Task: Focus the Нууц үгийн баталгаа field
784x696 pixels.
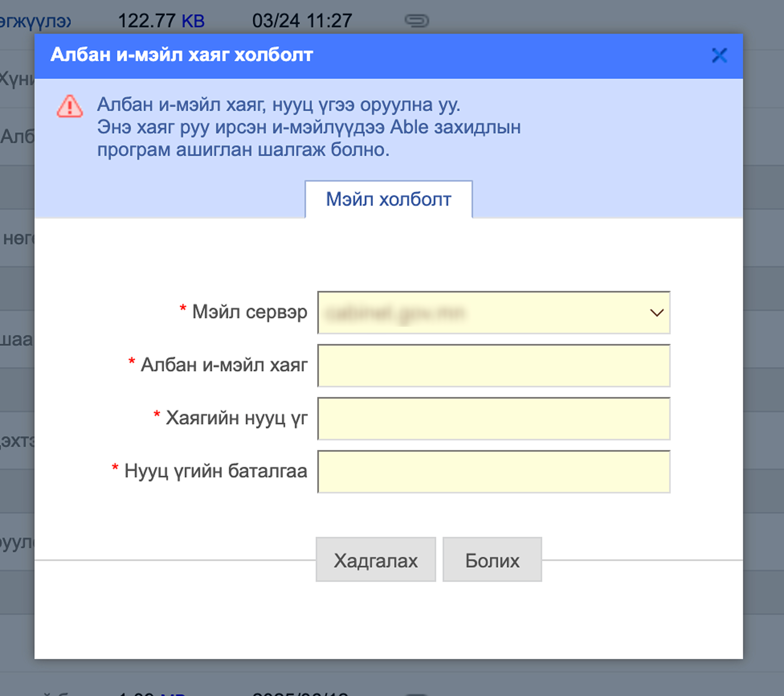Action: [x=493, y=471]
